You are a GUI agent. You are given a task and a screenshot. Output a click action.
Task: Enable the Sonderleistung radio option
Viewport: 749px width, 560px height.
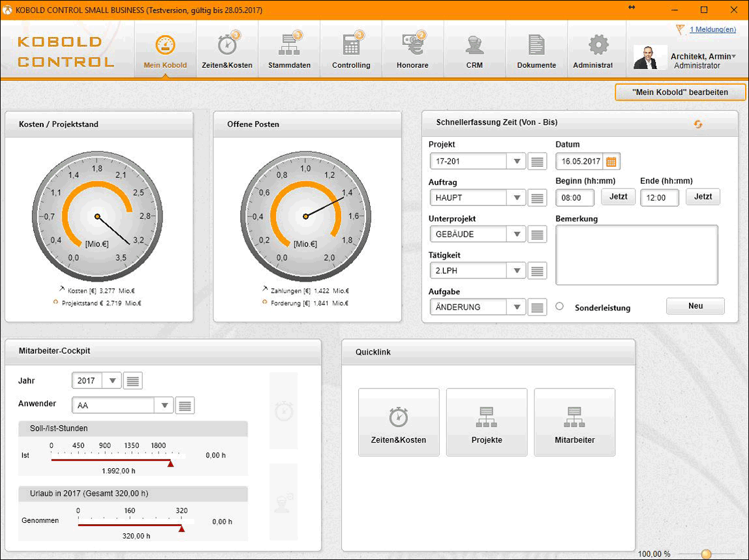pos(560,306)
